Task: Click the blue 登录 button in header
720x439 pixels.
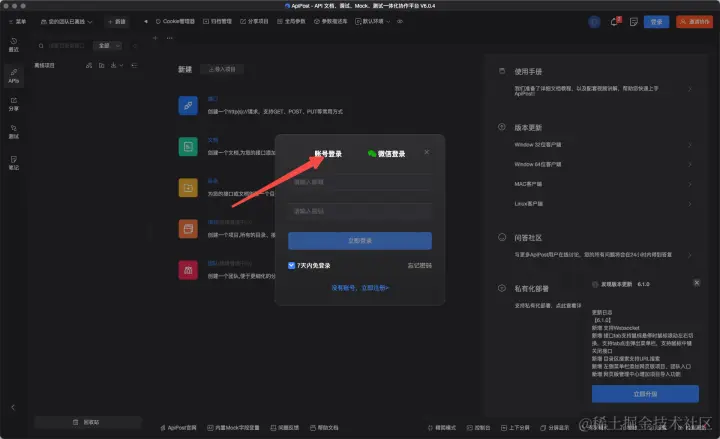Action: point(656,22)
